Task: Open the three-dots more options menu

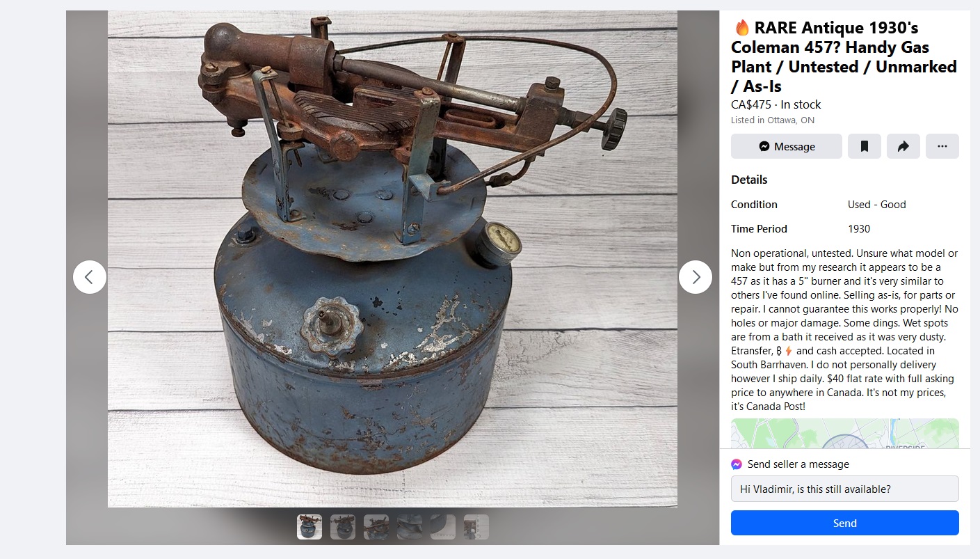Action: point(942,146)
